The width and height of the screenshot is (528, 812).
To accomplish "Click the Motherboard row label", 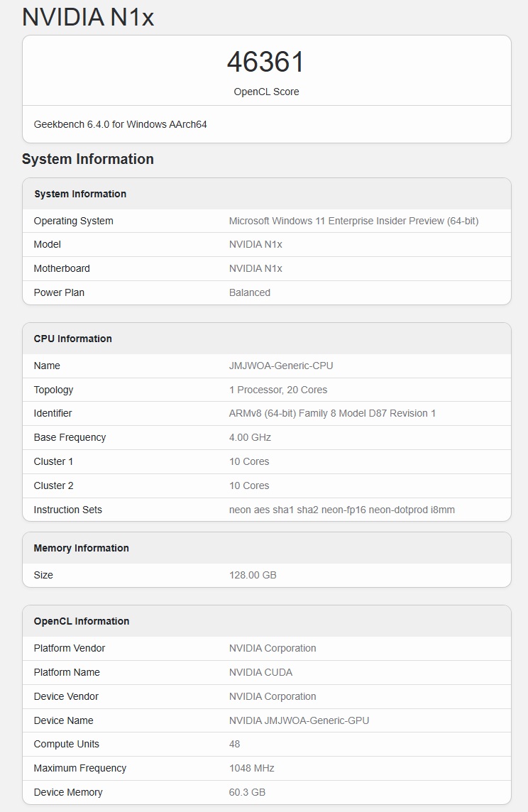I will point(62,268).
